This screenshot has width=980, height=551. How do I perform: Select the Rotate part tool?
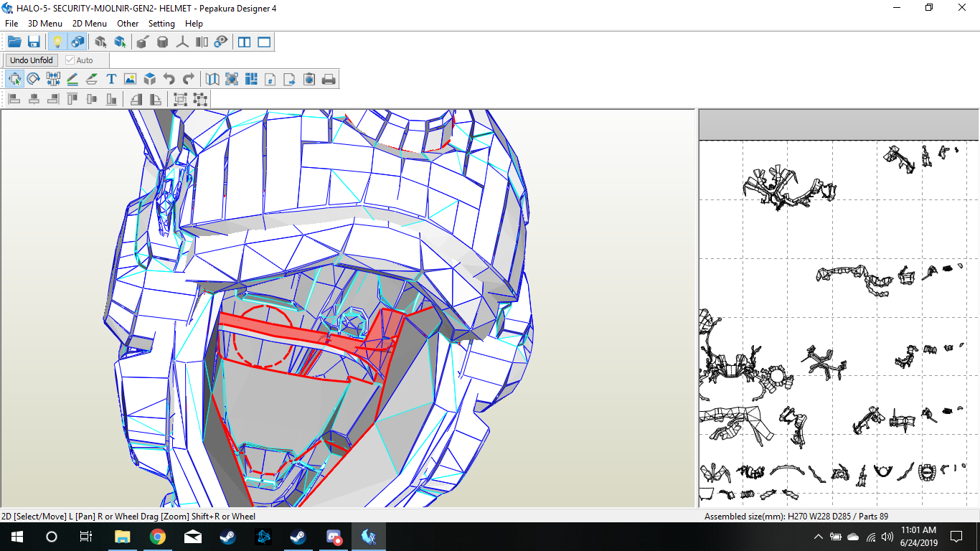tap(33, 79)
